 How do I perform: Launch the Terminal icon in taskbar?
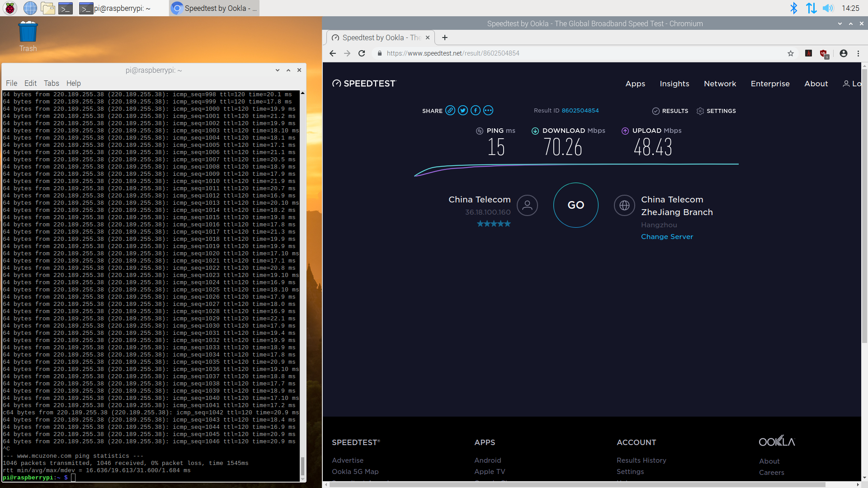[x=66, y=8]
